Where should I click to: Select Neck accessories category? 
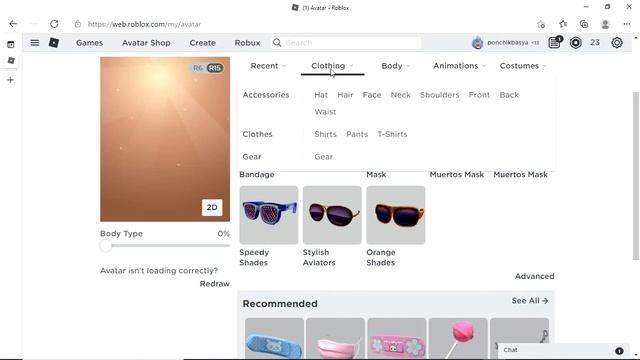click(x=400, y=95)
